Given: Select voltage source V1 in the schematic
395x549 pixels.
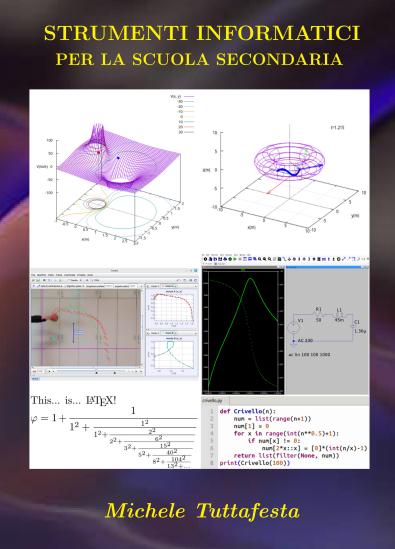Looking at the screenshot, I should (x=292, y=328).
